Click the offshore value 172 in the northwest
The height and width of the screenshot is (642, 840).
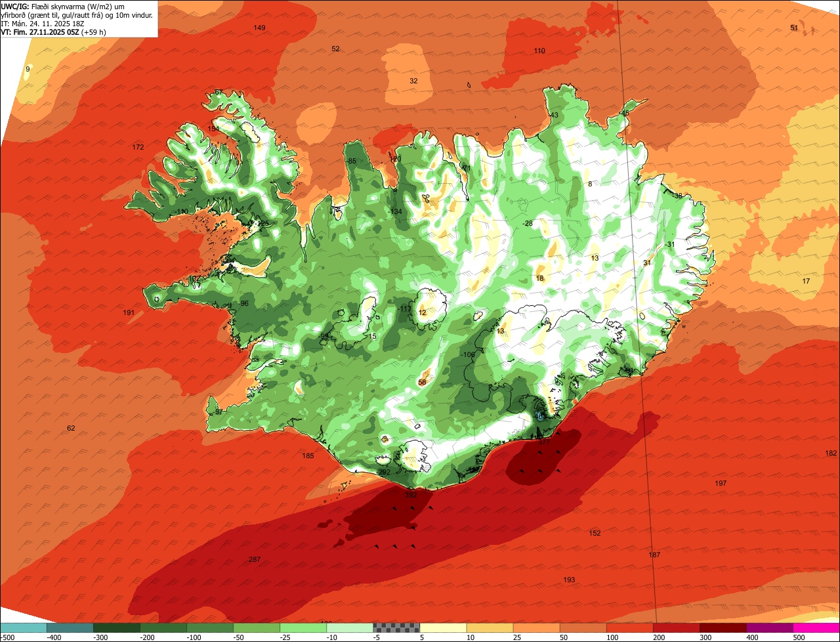tap(138, 147)
